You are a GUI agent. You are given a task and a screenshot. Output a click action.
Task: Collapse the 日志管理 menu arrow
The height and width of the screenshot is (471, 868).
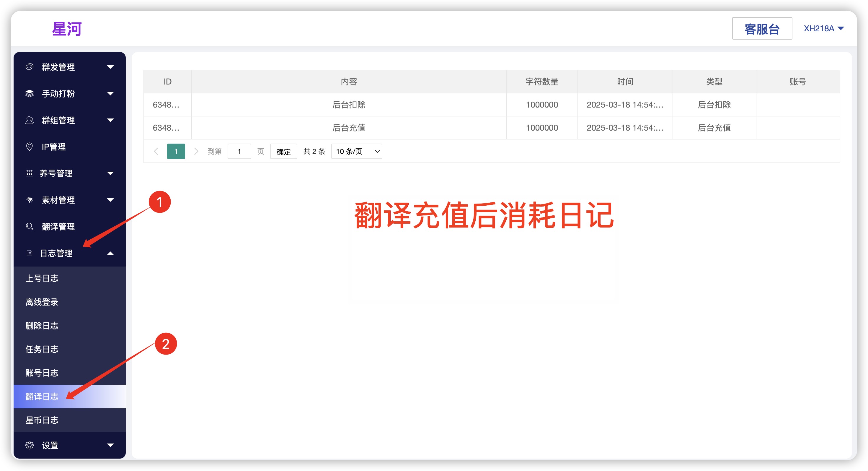tap(110, 253)
